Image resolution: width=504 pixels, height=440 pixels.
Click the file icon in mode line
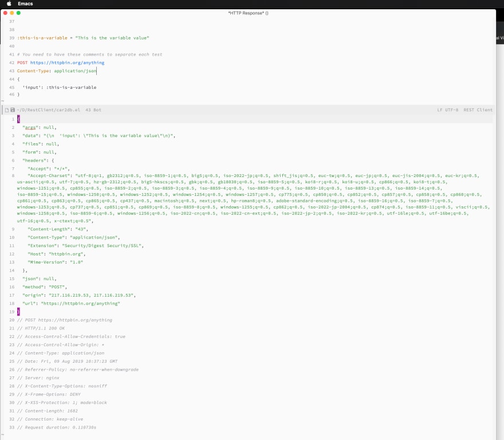pyautogui.click(x=7, y=110)
